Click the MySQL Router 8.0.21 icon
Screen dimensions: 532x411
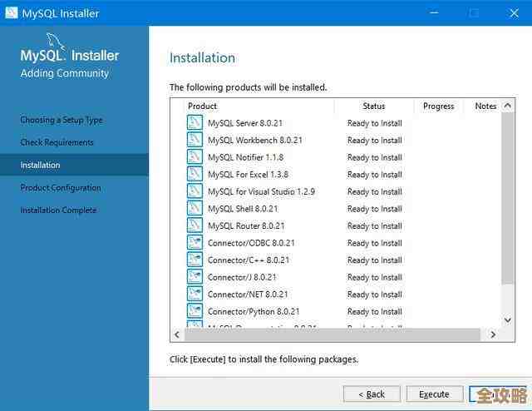[195, 226]
